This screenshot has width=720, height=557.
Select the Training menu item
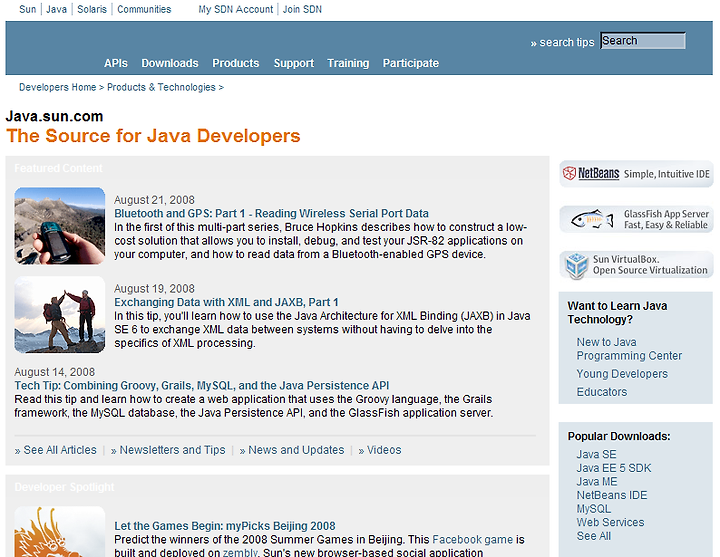(x=348, y=63)
